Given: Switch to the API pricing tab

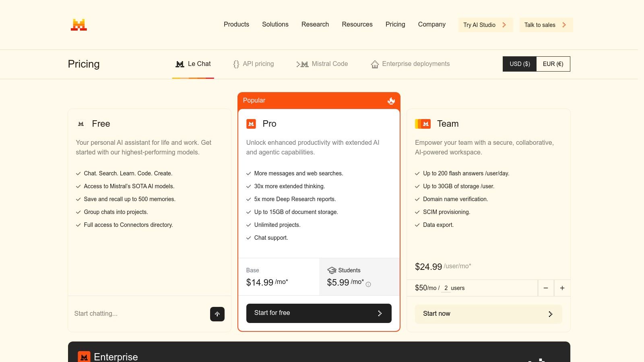Looking at the screenshot, I should [x=254, y=64].
